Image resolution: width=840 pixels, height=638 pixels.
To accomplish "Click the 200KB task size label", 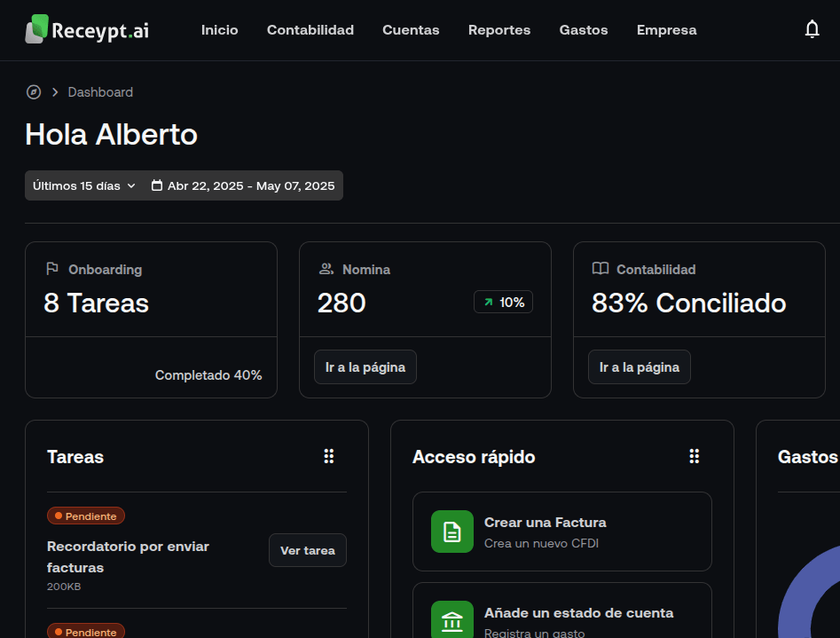I will [x=64, y=587].
